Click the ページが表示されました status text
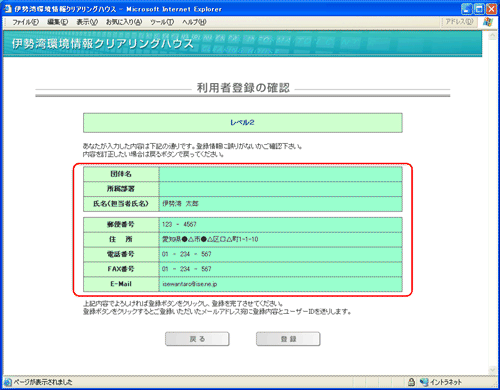Screen dimensions: 500x390 [43, 382]
